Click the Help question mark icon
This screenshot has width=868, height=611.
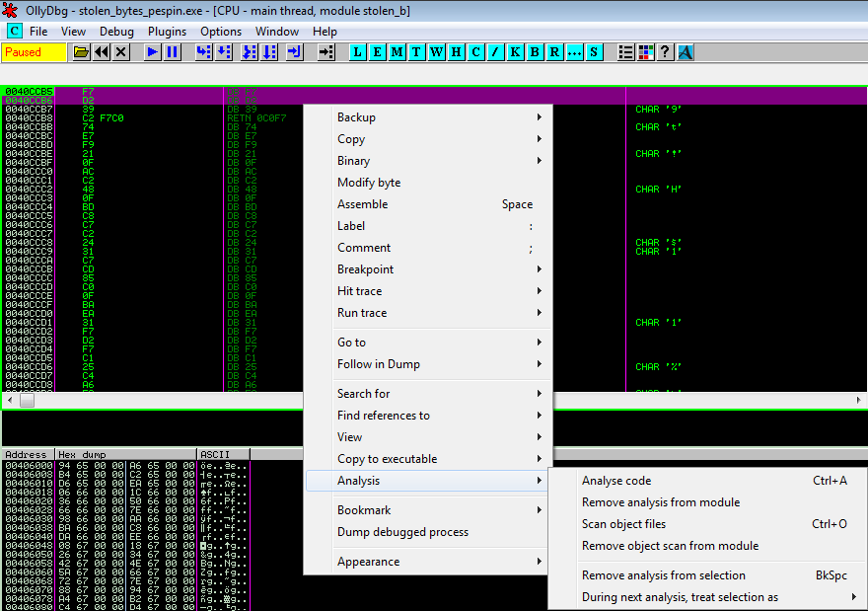(665, 52)
